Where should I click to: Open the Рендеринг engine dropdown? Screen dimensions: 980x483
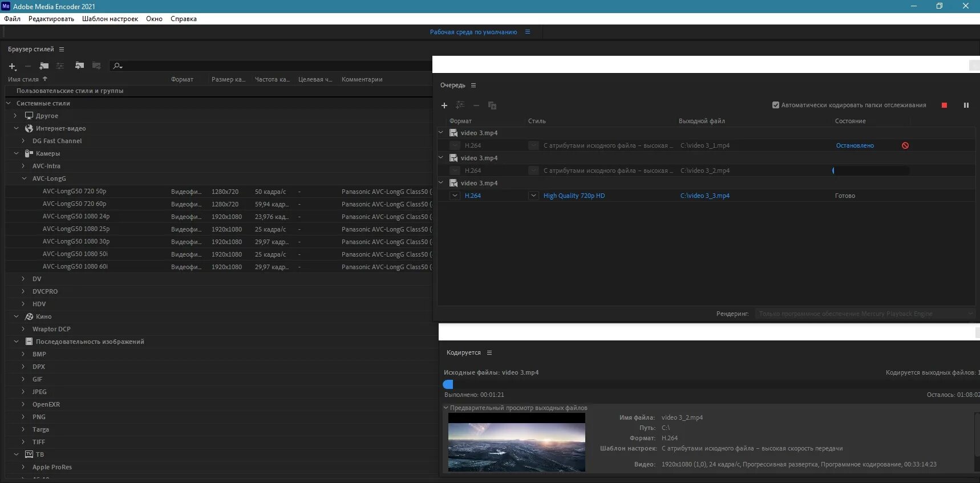(x=865, y=314)
